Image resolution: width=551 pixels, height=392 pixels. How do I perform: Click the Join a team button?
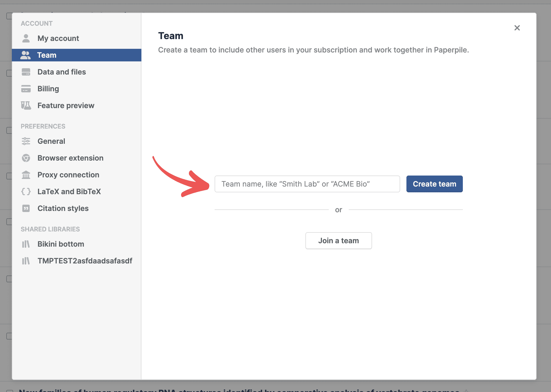point(338,241)
